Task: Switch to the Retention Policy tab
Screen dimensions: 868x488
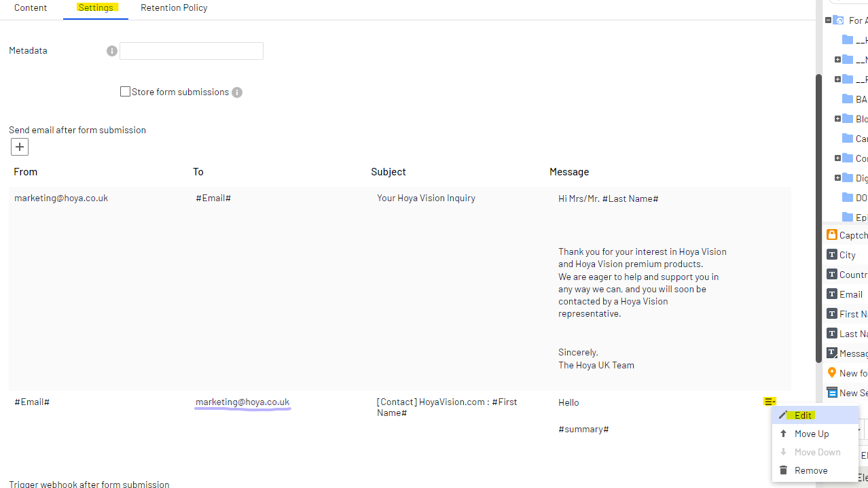Action: click(x=173, y=7)
